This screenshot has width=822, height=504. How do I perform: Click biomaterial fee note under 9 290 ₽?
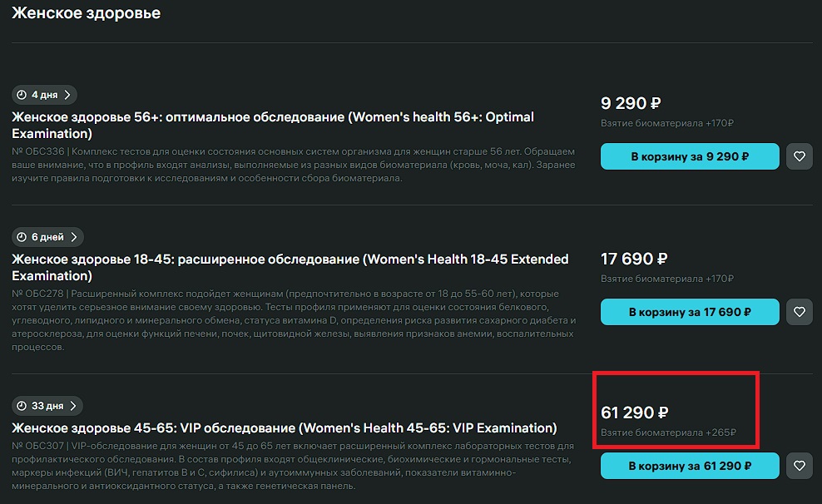(666, 123)
